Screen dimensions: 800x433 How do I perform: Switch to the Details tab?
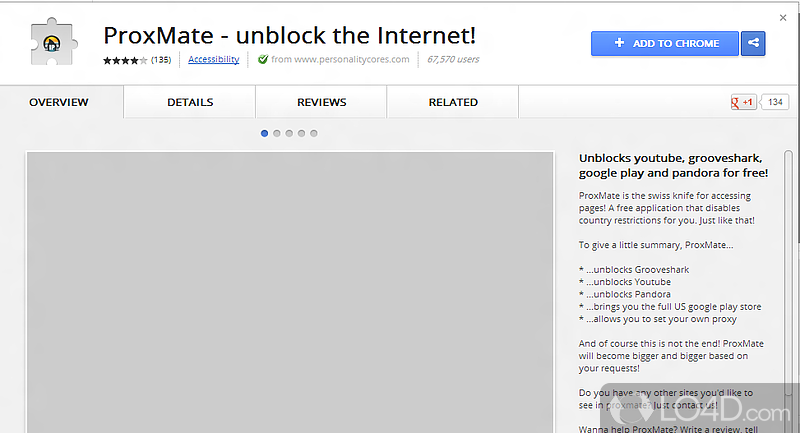coord(190,102)
